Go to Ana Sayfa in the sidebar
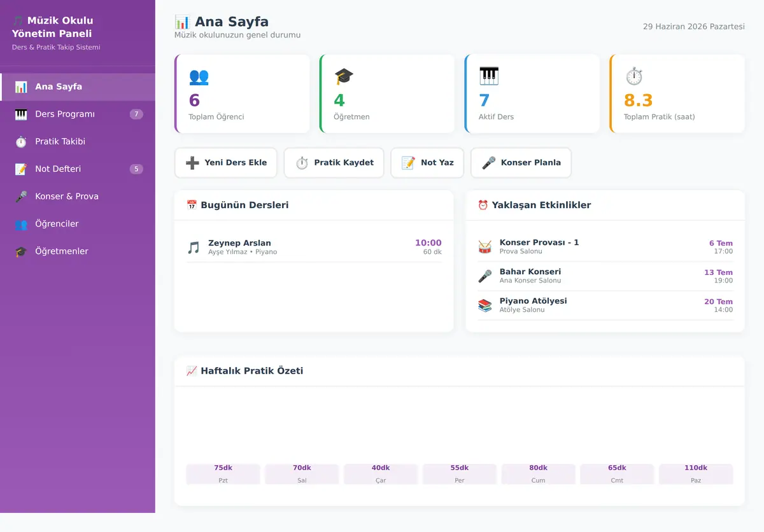Image resolution: width=764 pixels, height=532 pixels. 78,87
